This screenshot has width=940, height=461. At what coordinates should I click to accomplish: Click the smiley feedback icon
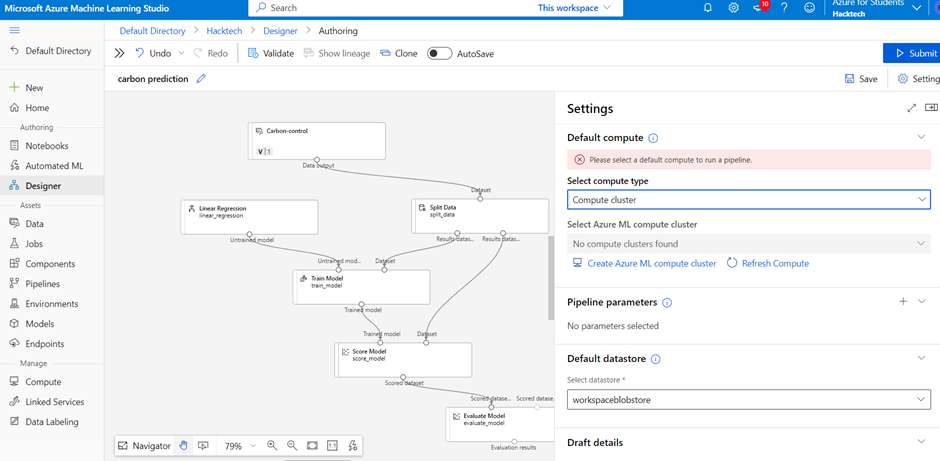(x=810, y=8)
